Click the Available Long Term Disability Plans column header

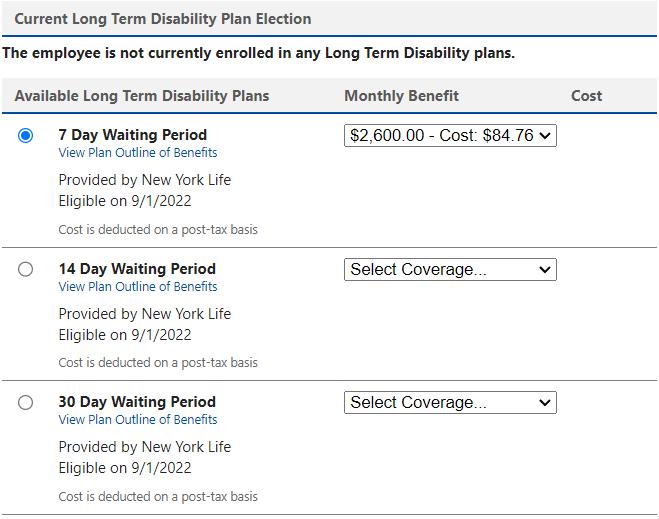142,96
